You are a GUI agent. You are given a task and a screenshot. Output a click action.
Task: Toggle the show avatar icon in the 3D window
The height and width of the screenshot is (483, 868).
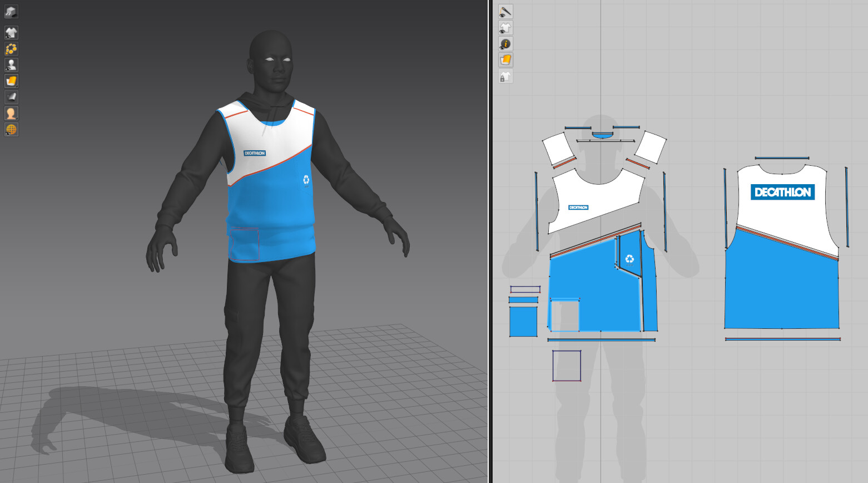pyautogui.click(x=11, y=65)
